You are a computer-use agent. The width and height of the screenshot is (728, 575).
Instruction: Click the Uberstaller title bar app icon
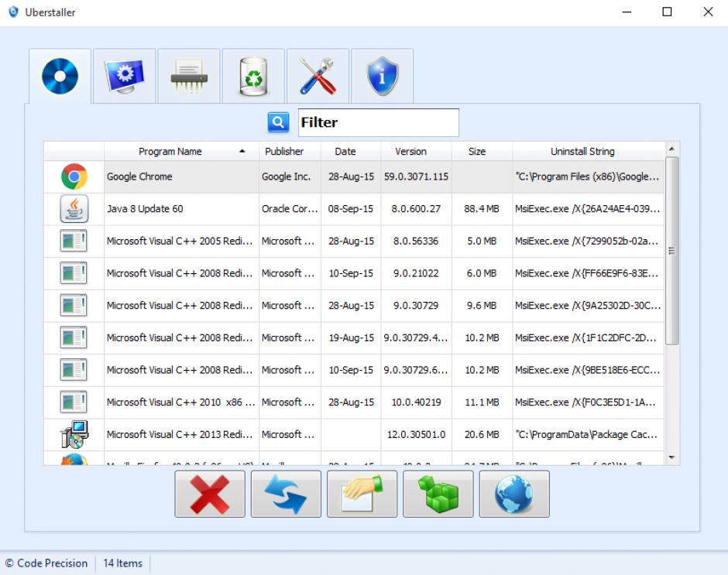coord(13,12)
